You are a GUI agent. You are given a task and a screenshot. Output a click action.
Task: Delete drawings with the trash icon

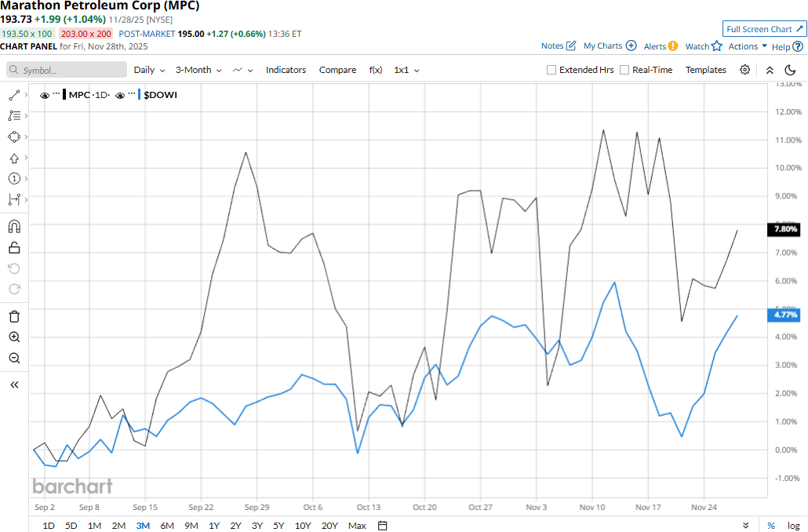pos(14,316)
